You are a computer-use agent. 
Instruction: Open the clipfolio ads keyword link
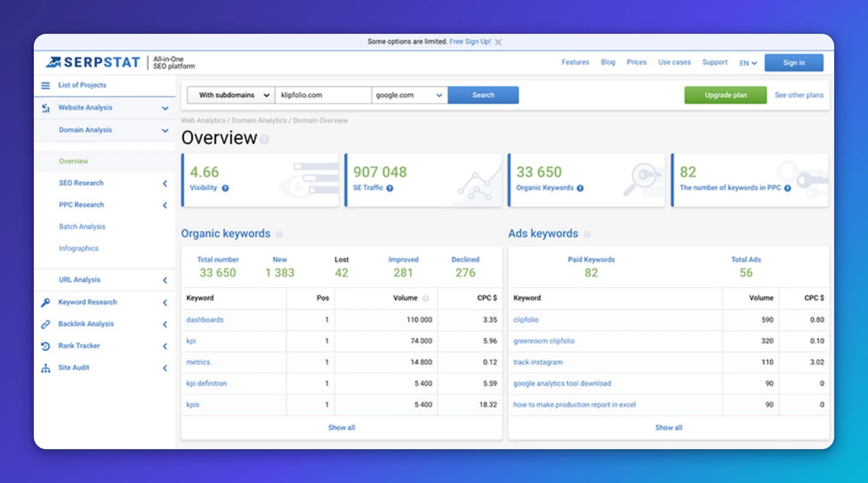point(526,320)
